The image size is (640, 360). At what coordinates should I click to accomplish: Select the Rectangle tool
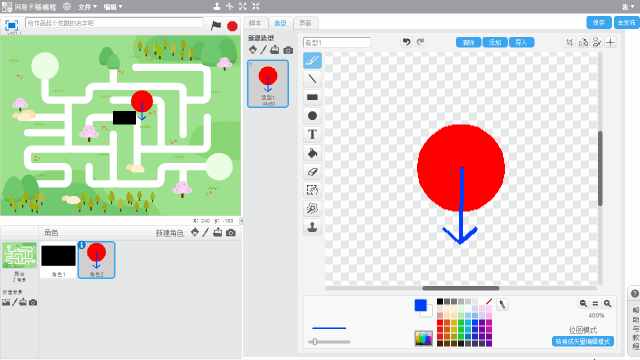[x=312, y=97]
